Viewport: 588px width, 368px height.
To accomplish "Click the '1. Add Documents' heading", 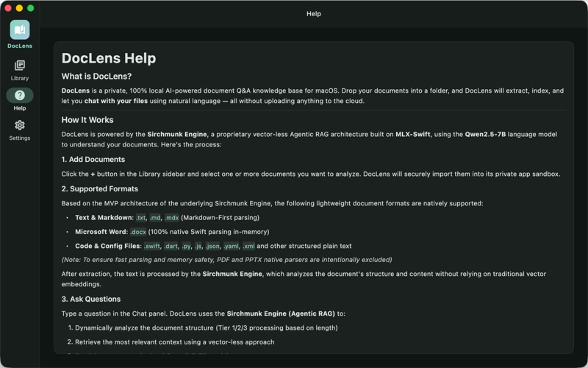I will [x=93, y=159].
